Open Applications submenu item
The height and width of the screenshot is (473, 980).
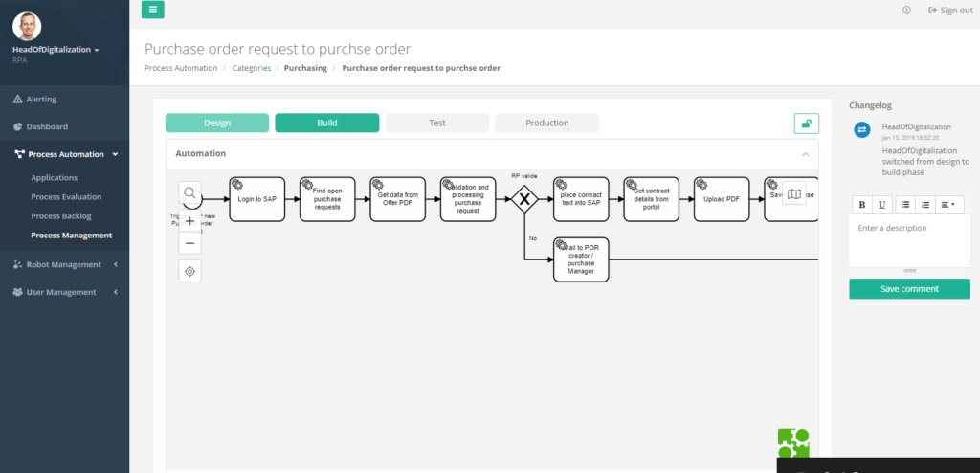coord(55,178)
